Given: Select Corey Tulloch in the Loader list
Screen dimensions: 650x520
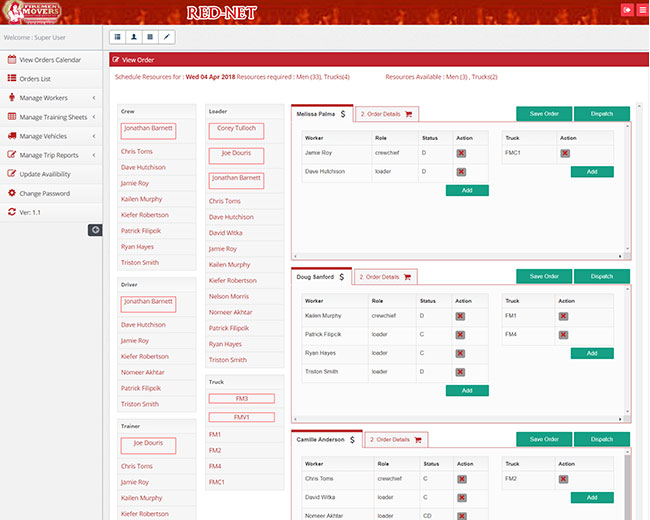Looking at the screenshot, I should click(238, 129).
